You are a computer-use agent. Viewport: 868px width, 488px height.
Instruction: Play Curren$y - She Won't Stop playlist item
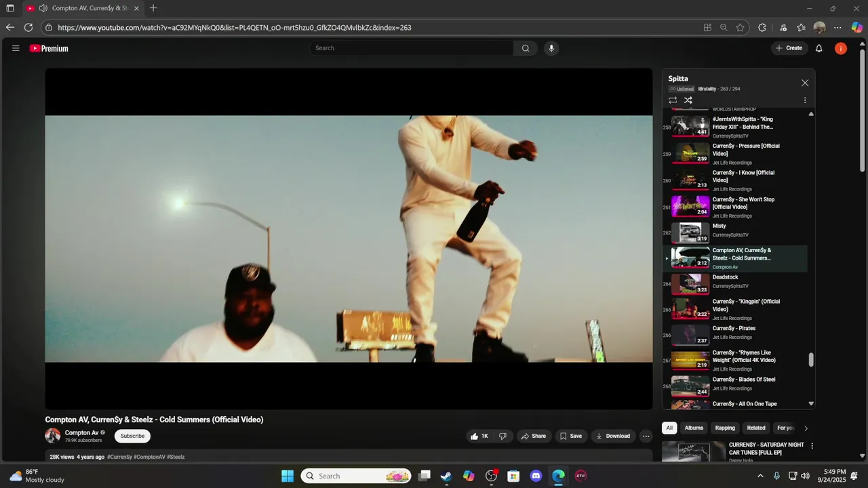point(735,207)
